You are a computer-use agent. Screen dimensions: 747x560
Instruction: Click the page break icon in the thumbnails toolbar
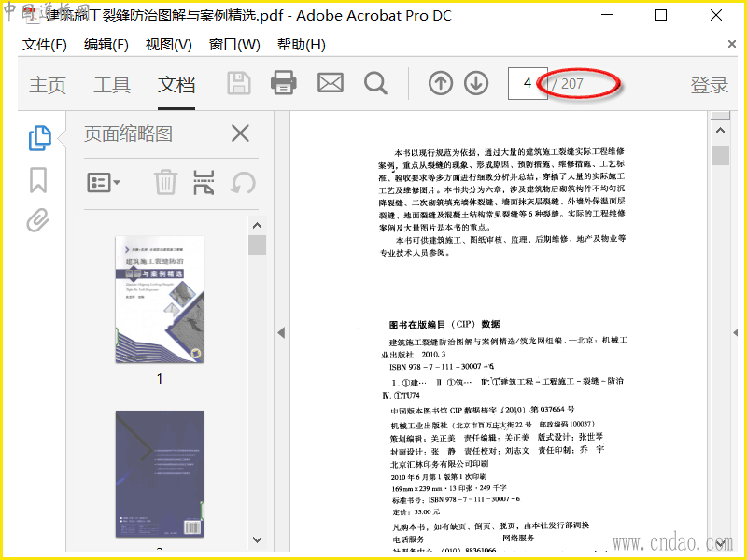coord(204,182)
